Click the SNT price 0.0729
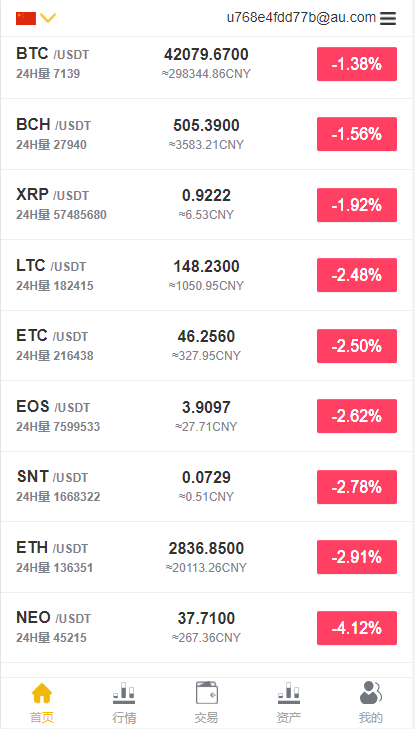The image size is (415, 729). click(x=206, y=477)
